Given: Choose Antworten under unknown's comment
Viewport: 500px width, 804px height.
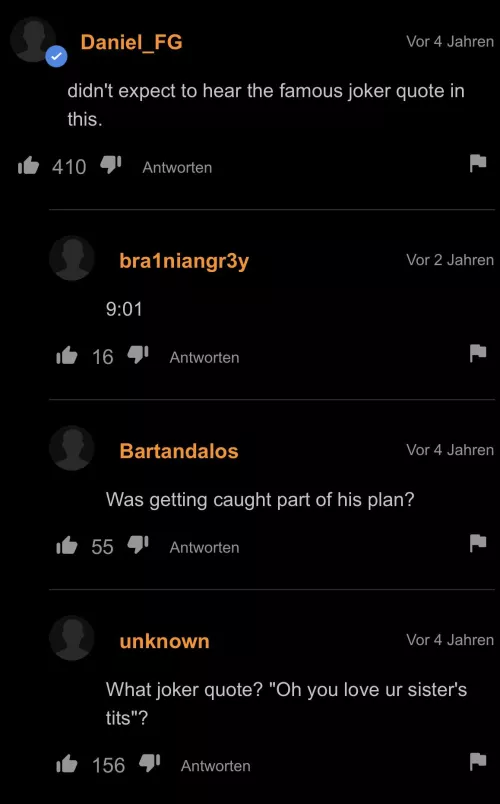Looking at the screenshot, I should (215, 766).
